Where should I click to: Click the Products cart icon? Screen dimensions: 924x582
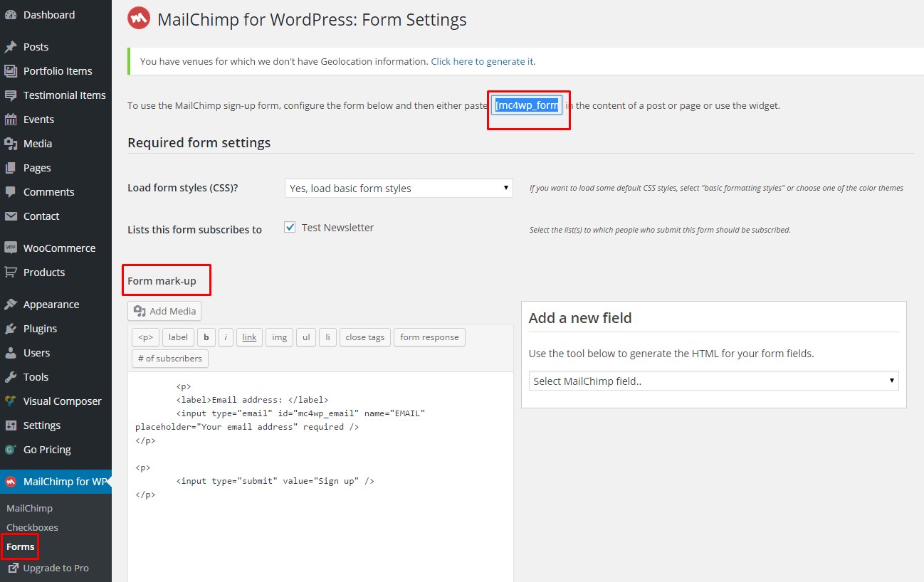pyautogui.click(x=11, y=273)
